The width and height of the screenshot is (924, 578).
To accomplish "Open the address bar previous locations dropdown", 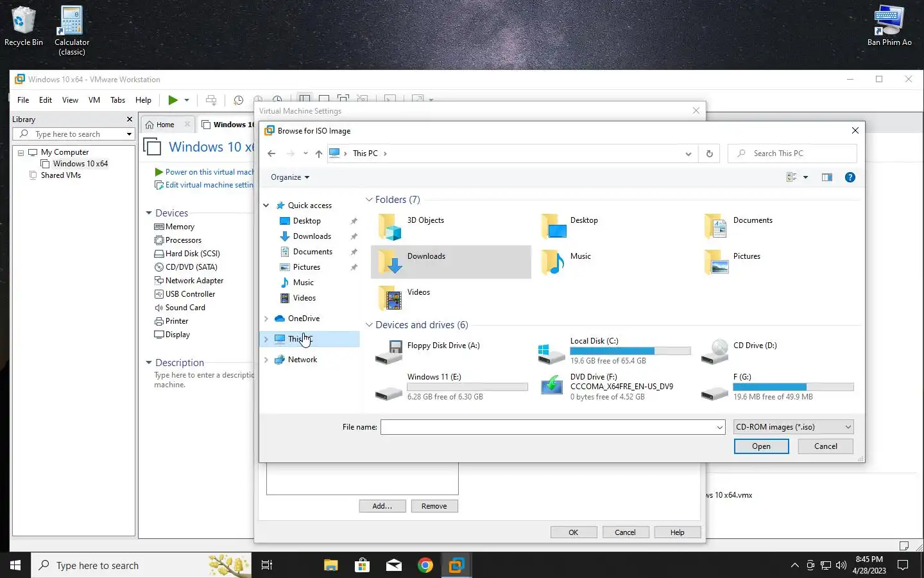I will [x=688, y=153].
